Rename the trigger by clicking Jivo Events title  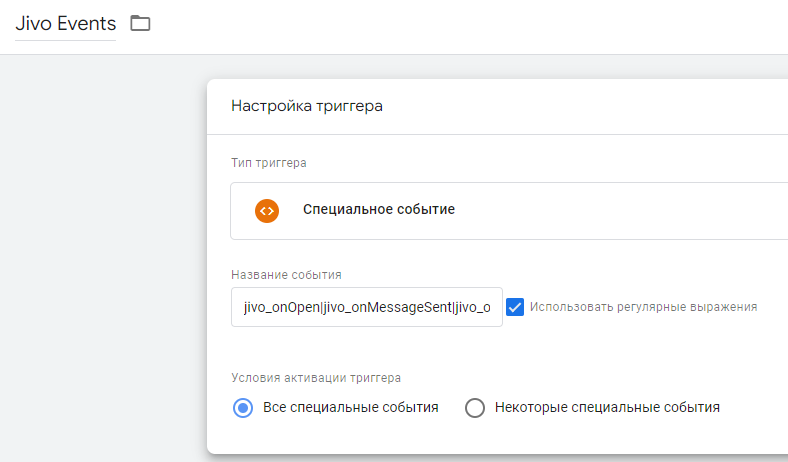(65, 23)
